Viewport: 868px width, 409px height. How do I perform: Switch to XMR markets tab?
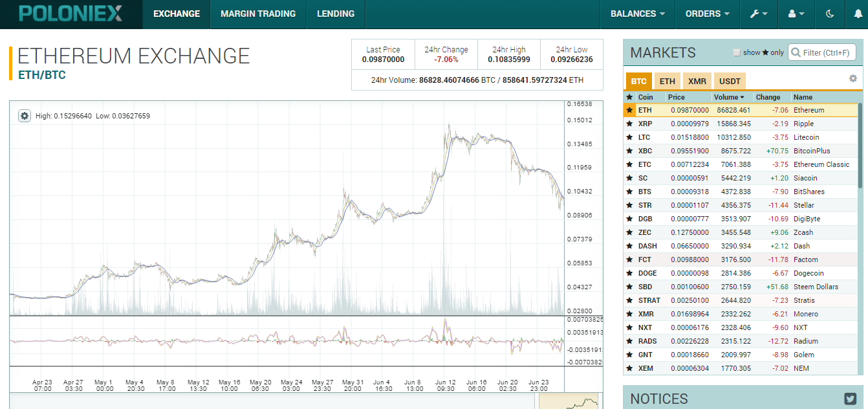click(x=697, y=81)
